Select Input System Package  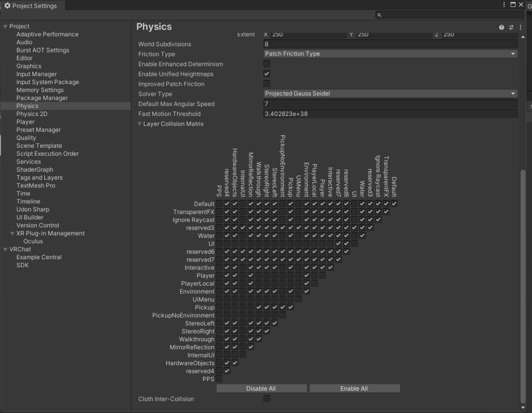coord(48,82)
